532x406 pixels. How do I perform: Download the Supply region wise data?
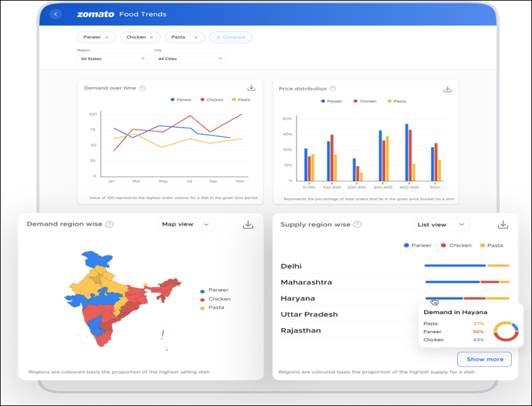(x=503, y=223)
